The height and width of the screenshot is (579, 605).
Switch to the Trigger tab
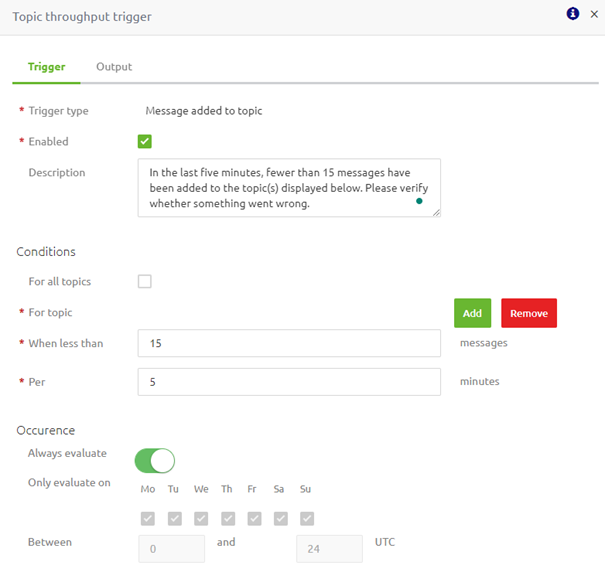(x=46, y=67)
